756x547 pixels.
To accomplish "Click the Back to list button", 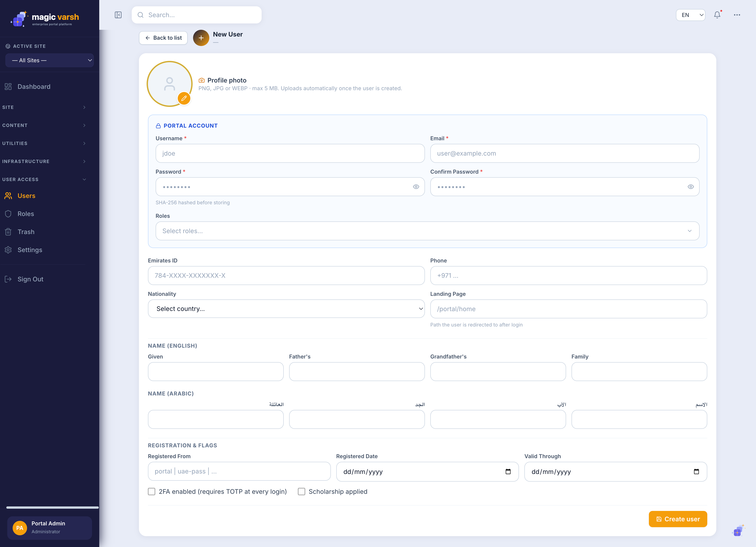I will tap(163, 38).
